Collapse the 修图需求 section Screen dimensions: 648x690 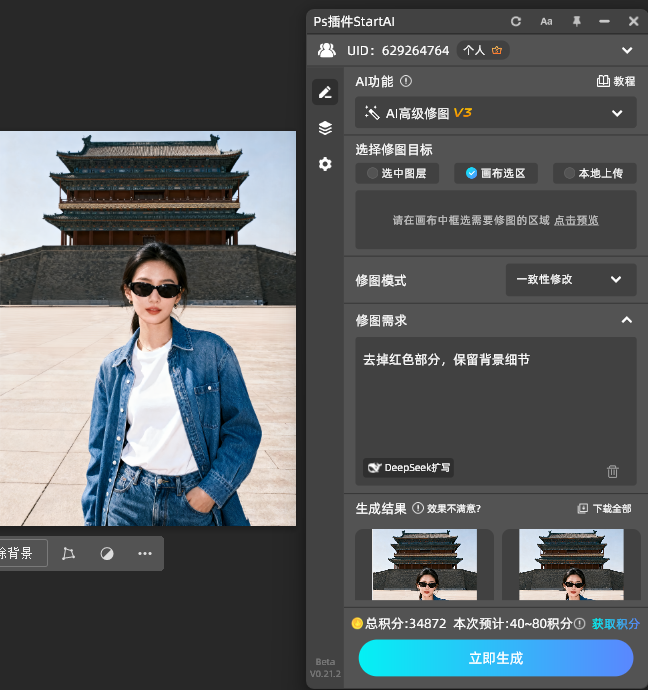(626, 320)
